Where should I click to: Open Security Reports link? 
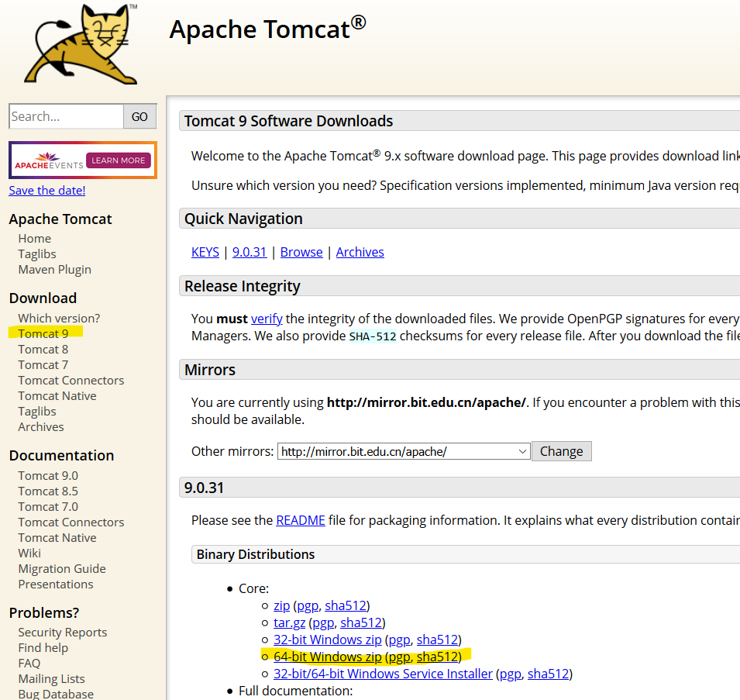(63, 633)
